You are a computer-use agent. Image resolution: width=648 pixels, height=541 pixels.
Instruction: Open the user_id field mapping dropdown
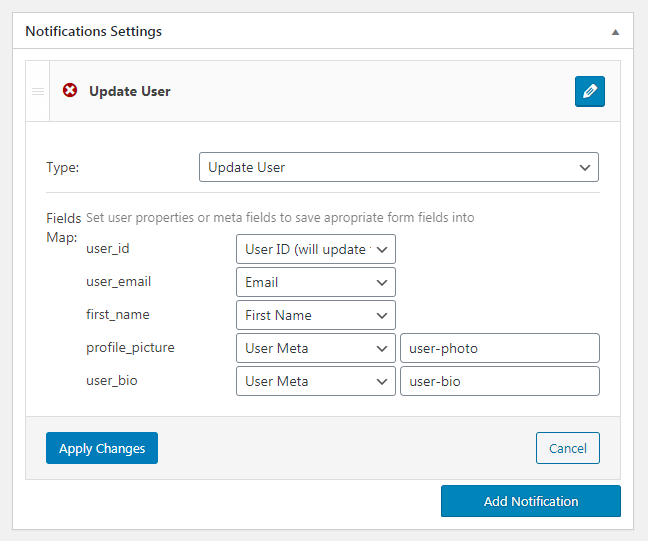(315, 249)
